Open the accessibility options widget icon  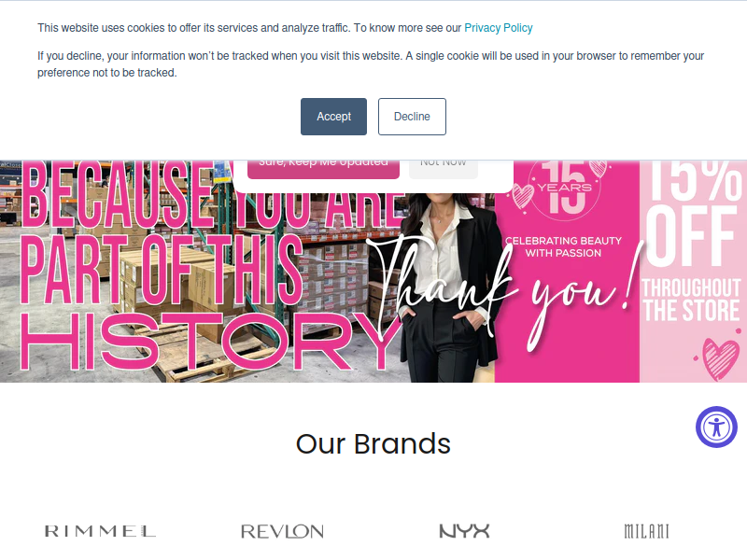point(716,427)
